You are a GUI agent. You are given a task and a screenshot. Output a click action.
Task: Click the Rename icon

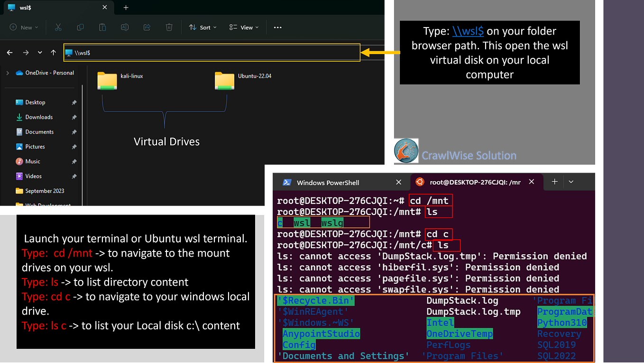(125, 28)
